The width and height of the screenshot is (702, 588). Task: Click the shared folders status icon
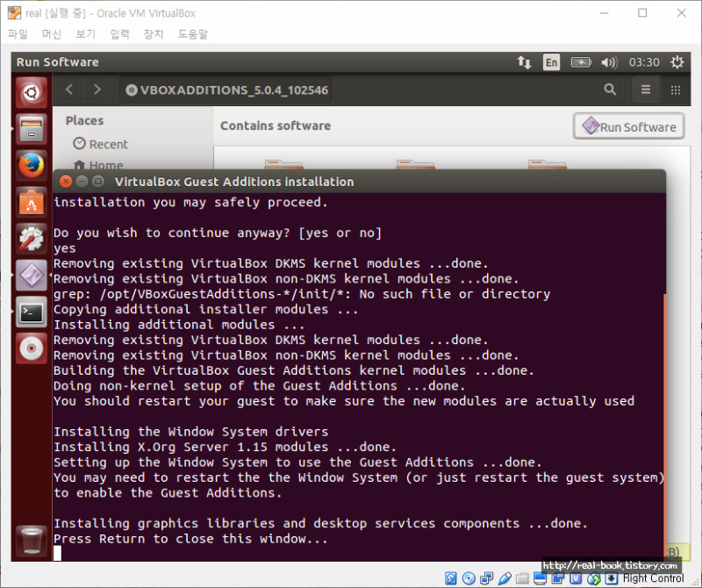(522, 578)
